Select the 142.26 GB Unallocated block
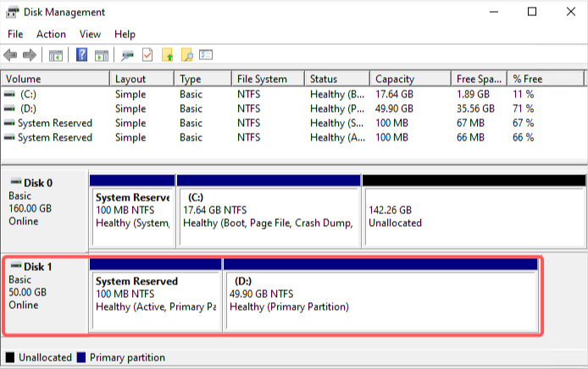This screenshot has height=369, width=588. [474, 212]
